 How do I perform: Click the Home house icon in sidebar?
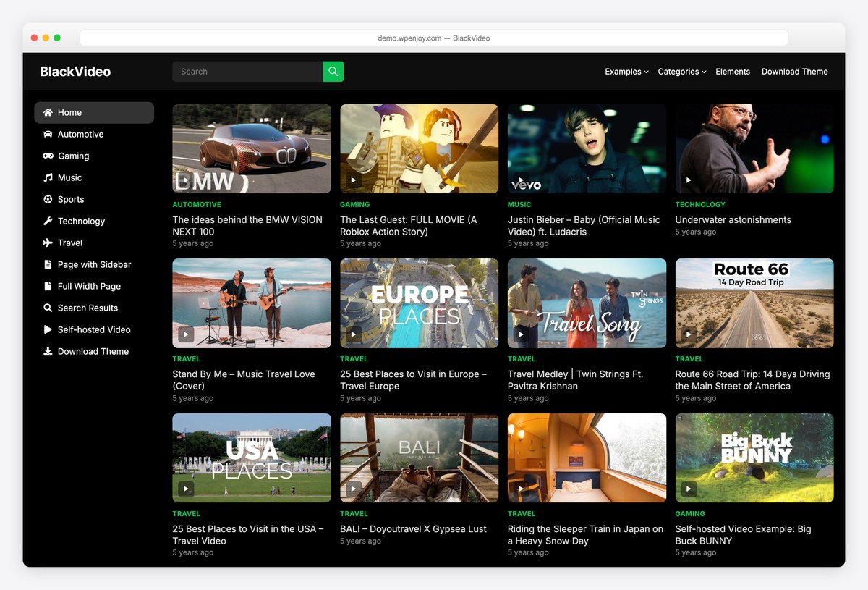pyautogui.click(x=48, y=112)
